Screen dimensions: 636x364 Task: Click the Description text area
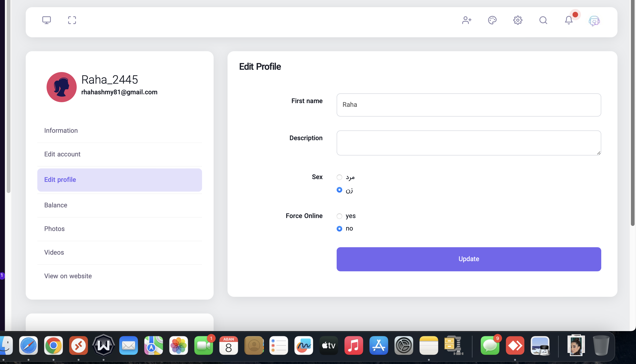[x=468, y=143]
